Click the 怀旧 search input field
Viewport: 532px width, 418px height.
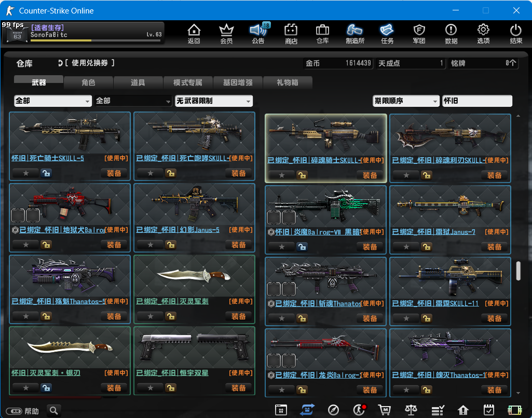[476, 101]
